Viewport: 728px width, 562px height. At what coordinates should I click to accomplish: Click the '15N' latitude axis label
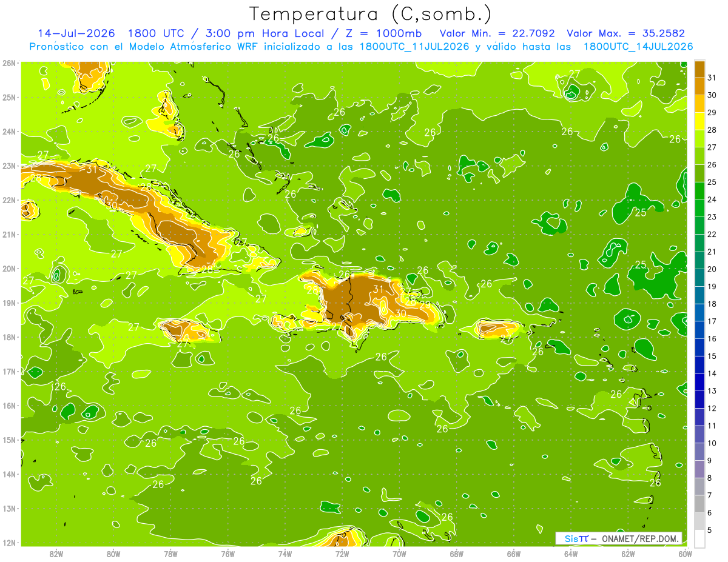8,440
